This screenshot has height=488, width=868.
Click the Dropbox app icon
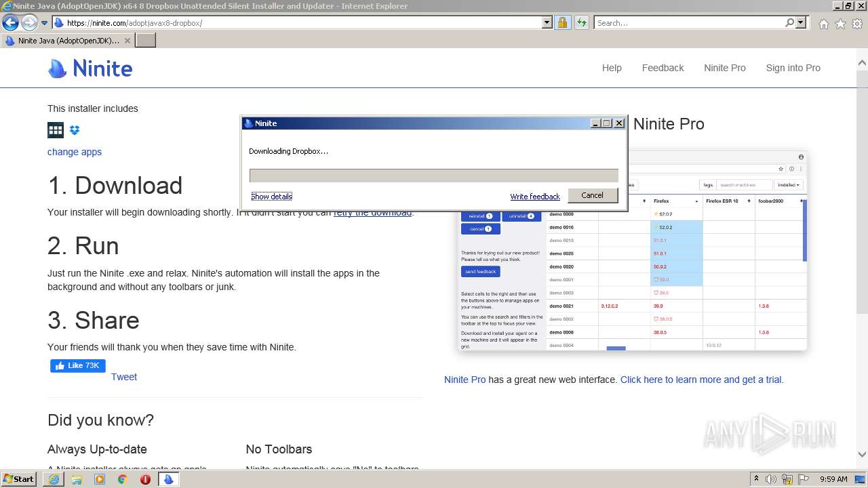[x=75, y=130]
